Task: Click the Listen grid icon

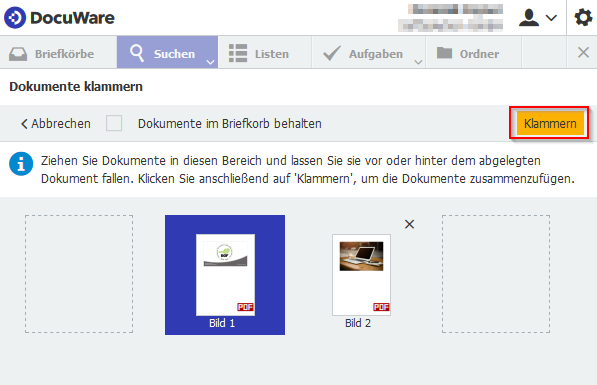Action: [238, 53]
